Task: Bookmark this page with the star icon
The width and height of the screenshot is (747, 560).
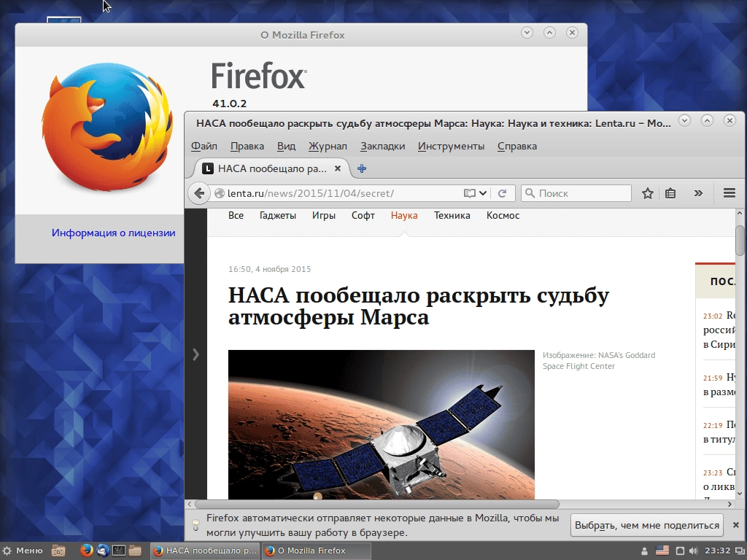Action: pyautogui.click(x=648, y=192)
